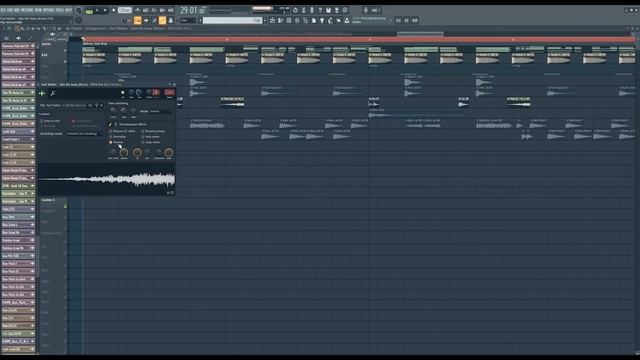This screenshot has height=360, width=640.
Task: Open the PATTERNS menu
Action: [x=27, y=10]
